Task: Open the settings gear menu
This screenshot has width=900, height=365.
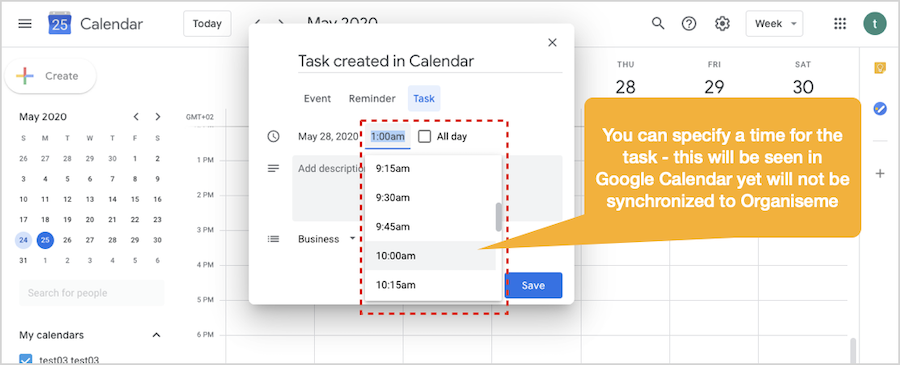Action: pos(722,24)
